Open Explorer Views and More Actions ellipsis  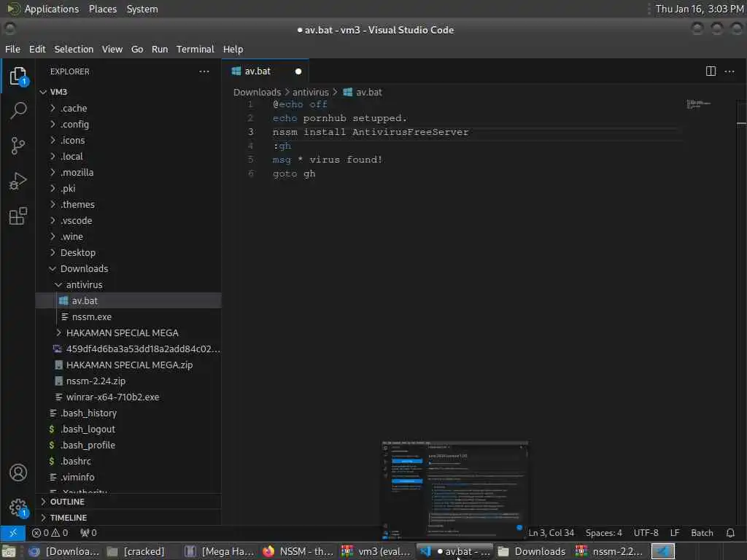[x=204, y=71]
